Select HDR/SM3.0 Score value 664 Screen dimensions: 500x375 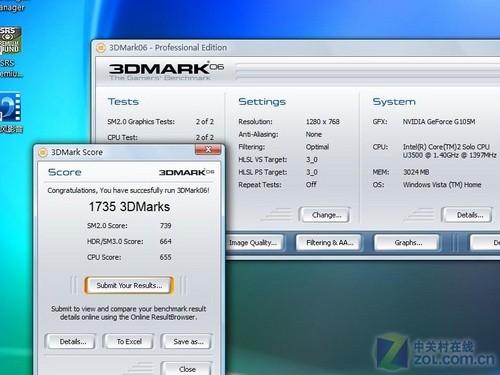coord(165,241)
